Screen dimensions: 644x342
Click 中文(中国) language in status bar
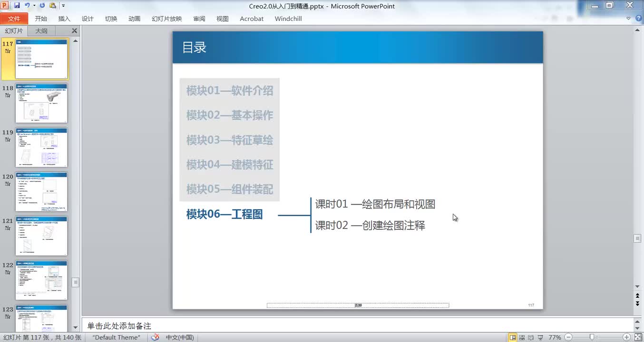point(180,337)
